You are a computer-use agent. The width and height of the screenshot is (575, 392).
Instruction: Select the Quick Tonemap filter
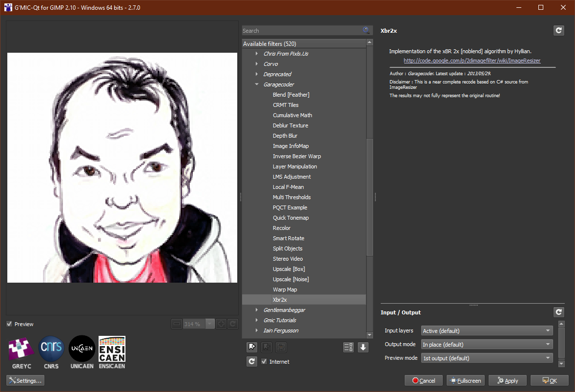click(x=291, y=218)
